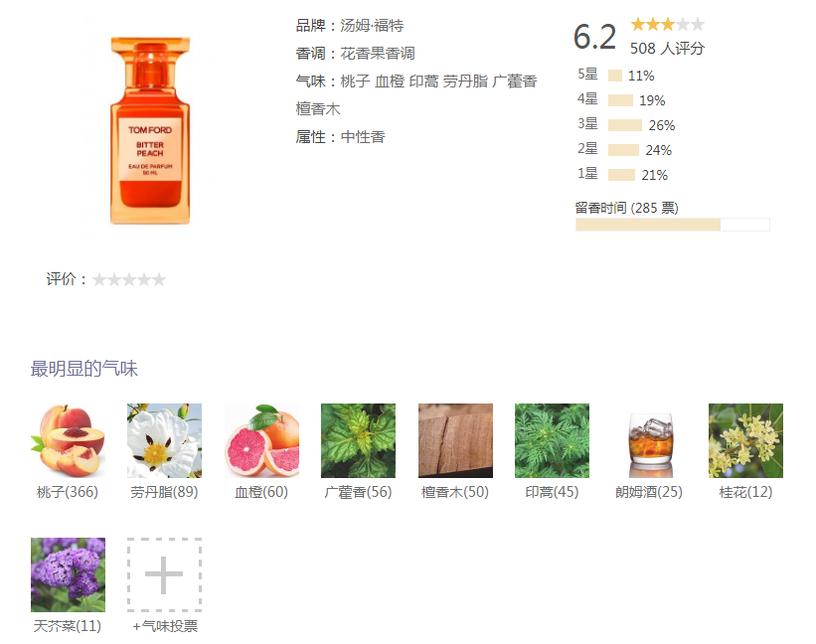Open the blood orange scent picture
Viewport: 816px width, 644px height.
tap(261, 440)
